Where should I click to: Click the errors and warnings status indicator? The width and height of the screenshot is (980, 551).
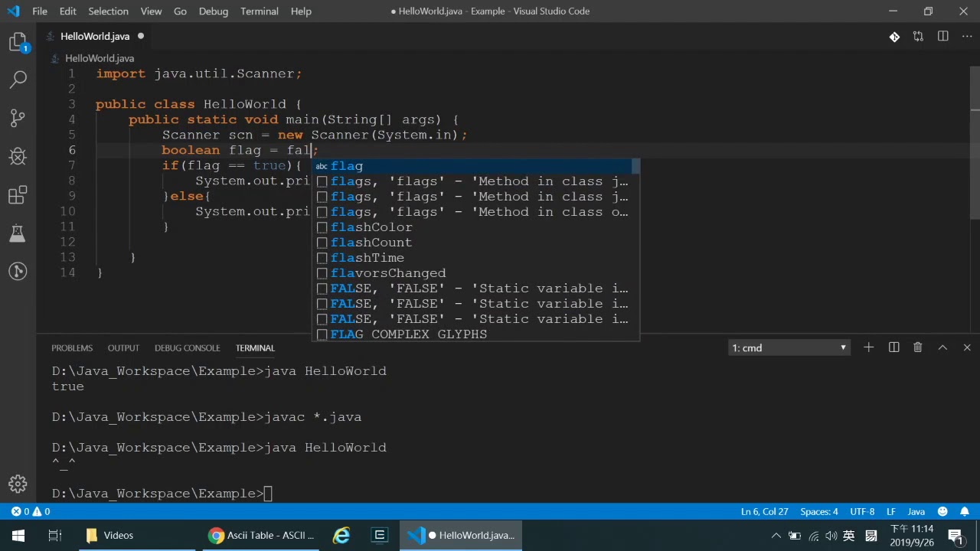point(31,511)
